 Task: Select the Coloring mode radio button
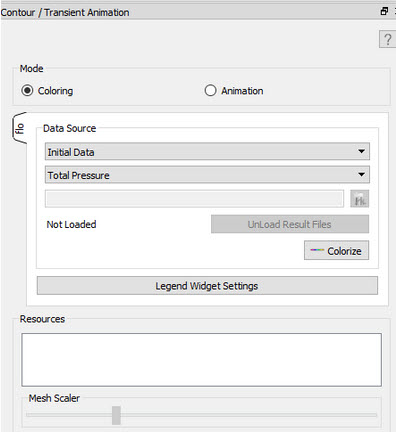click(x=27, y=91)
